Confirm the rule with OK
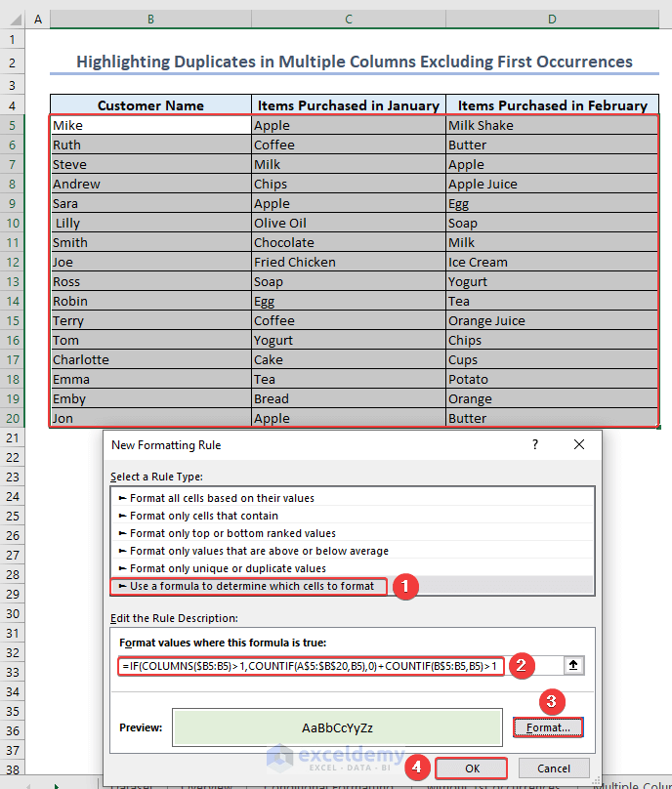 pyautogui.click(x=472, y=768)
